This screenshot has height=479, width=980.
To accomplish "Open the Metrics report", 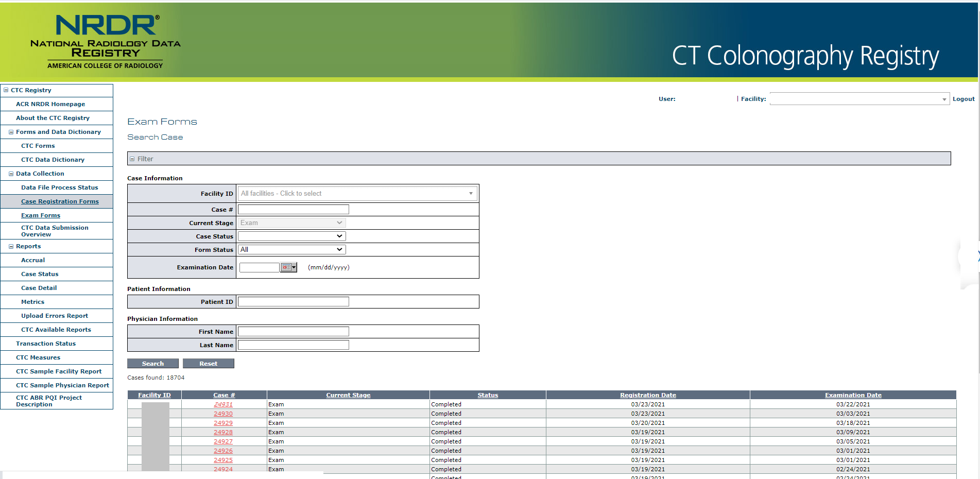I will point(32,302).
